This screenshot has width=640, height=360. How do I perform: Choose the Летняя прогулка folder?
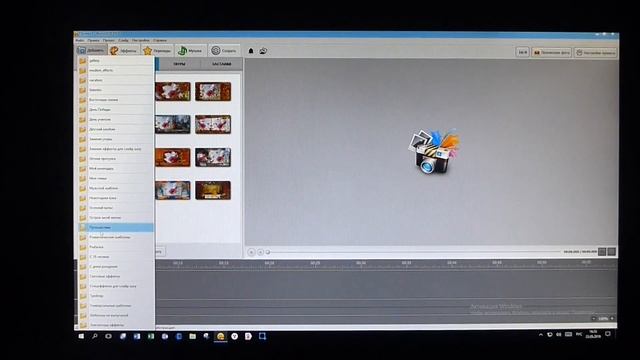pos(116,158)
